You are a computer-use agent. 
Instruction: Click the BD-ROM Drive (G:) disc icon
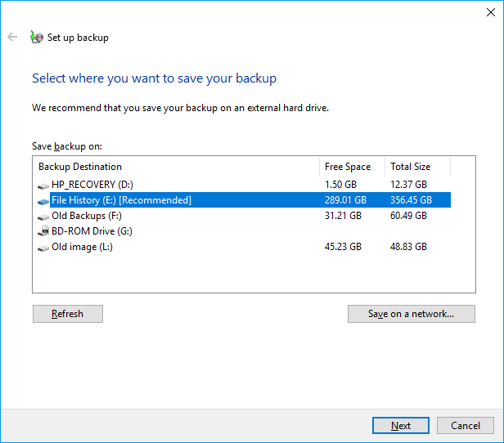pos(43,231)
